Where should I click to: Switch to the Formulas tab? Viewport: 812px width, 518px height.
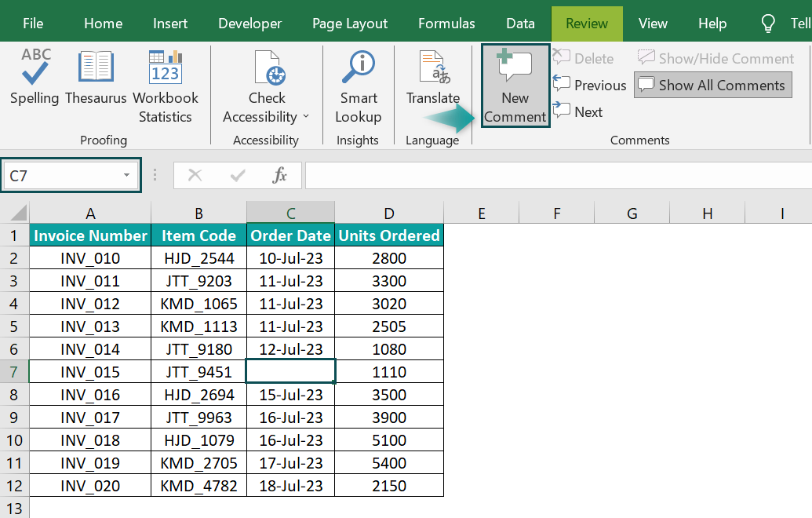tap(446, 24)
